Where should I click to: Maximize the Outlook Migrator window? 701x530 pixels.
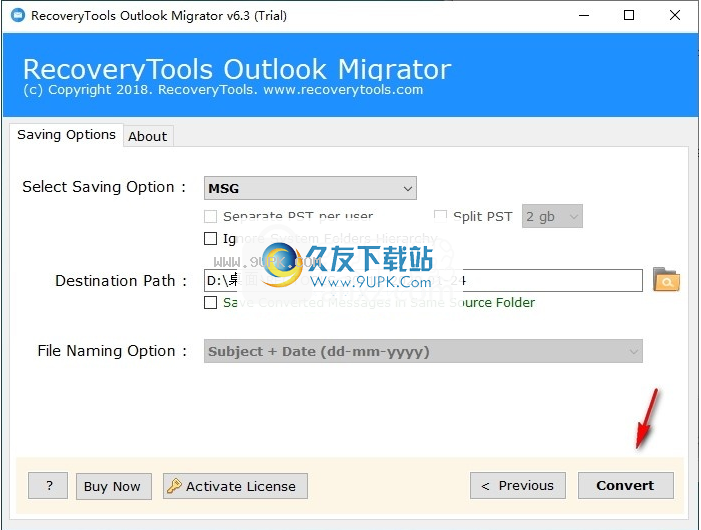pyautogui.click(x=629, y=16)
